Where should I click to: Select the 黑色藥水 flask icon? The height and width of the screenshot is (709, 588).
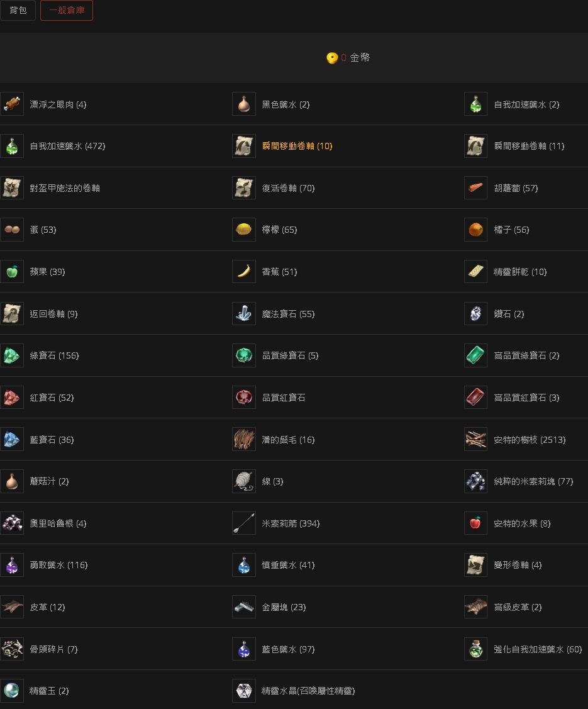(244, 104)
